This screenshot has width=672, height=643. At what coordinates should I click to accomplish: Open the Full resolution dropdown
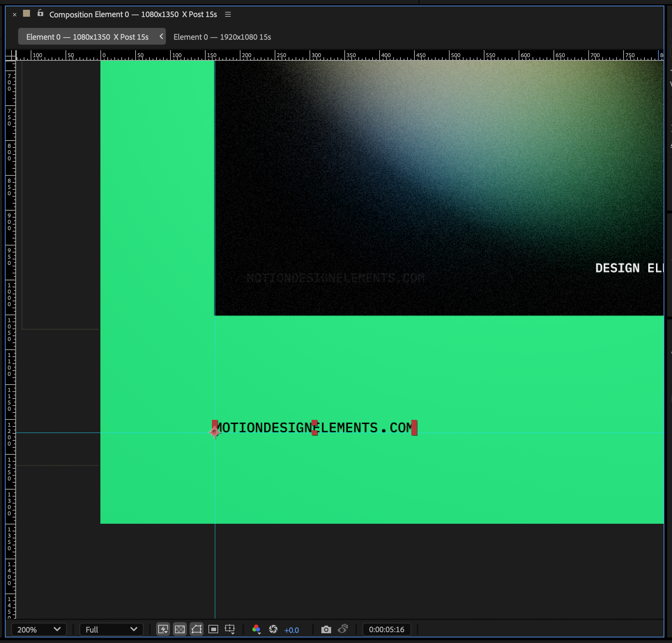(111, 629)
